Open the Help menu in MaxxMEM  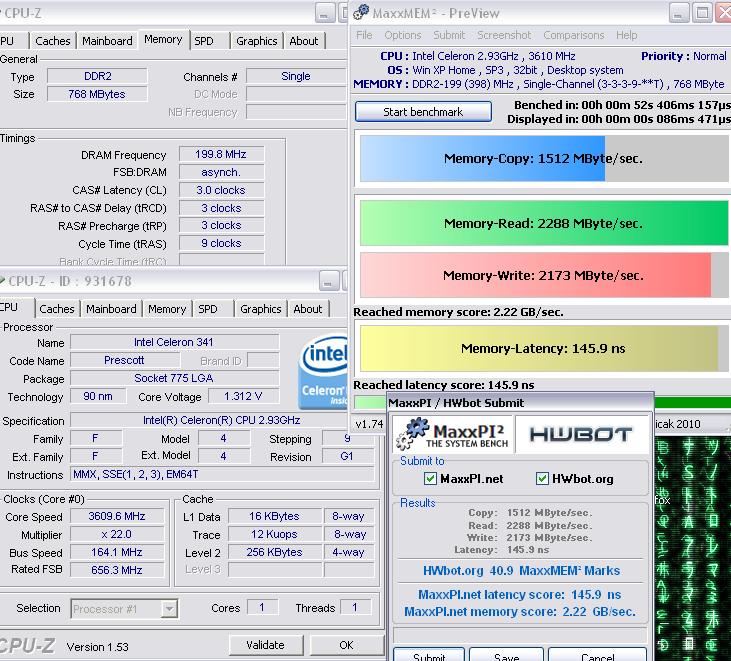coord(627,35)
